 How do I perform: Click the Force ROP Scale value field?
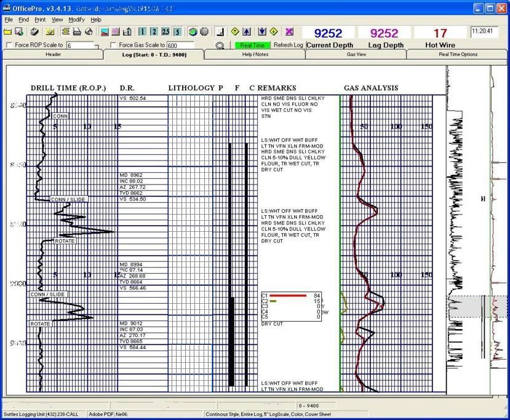[81, 46]
